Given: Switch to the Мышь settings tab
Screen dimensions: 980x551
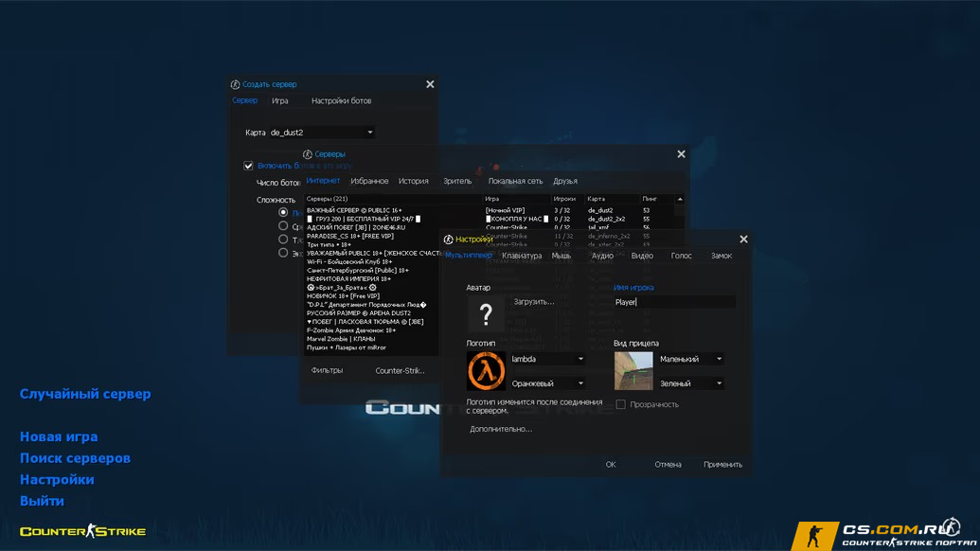Looking at the screenshot, I should click(561, 256).
